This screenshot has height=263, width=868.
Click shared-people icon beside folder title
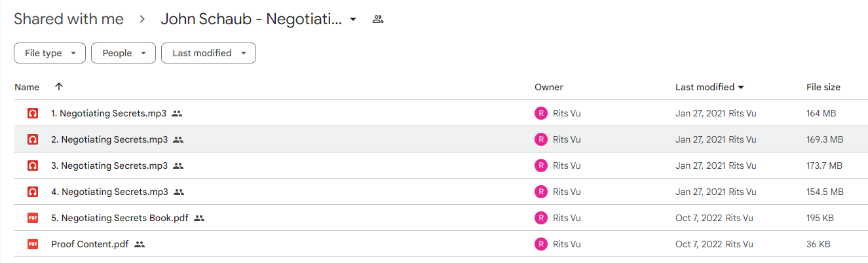(377, 19)
